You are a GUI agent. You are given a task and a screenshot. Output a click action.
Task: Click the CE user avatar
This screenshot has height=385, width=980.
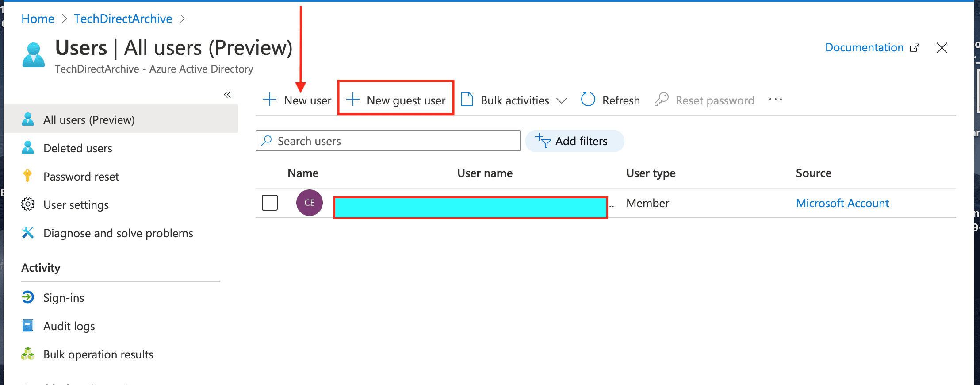click(309, 203)
